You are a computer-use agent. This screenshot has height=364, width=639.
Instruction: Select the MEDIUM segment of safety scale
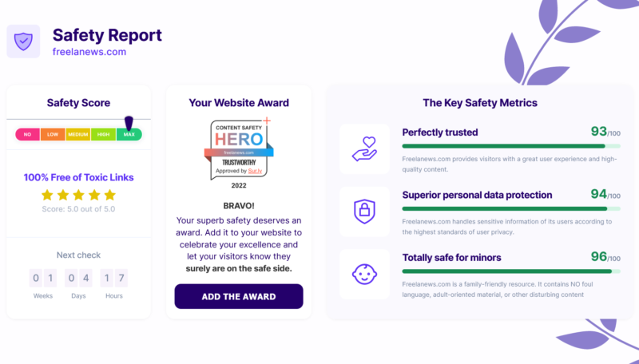pos(78,135)
